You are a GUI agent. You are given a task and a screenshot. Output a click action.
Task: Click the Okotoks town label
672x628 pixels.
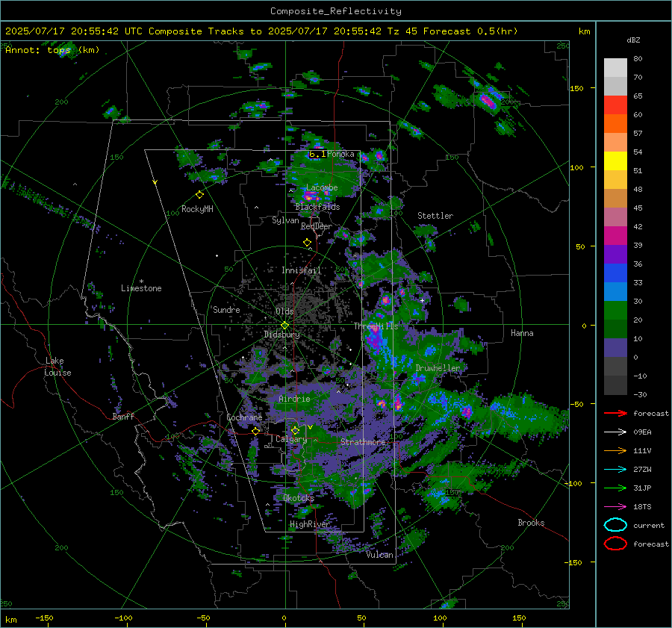(299, 497)
